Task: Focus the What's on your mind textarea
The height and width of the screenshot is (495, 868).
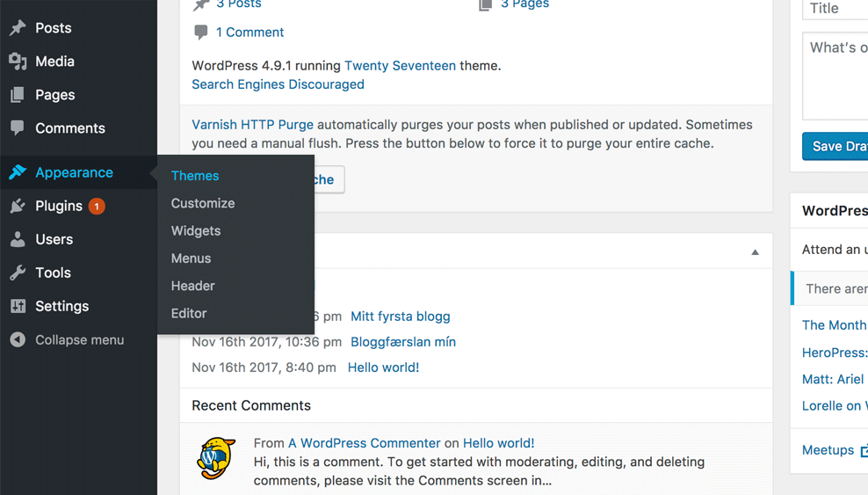Action: [835, 76]
